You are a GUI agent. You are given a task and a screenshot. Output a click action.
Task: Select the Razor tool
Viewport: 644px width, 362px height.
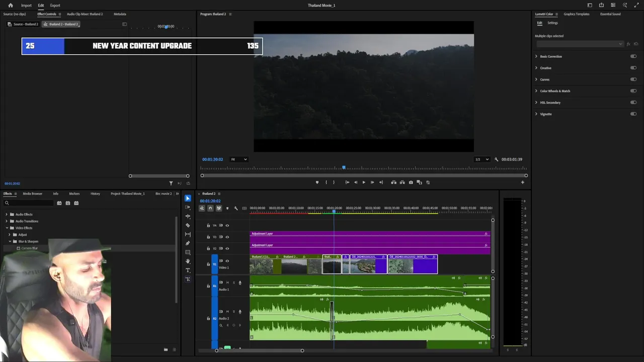pos(188,225)
